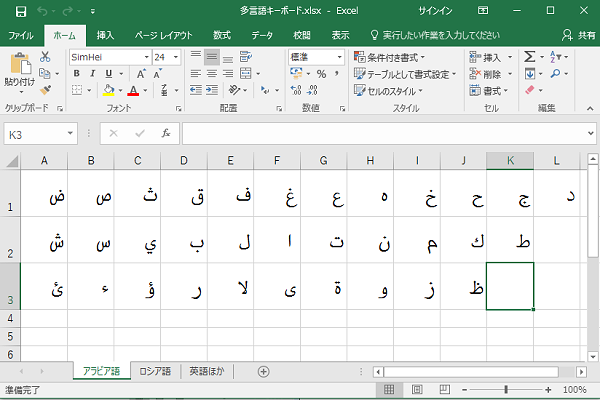Click the AutoSum sigma icon
Image resolution: width=600 pixels, height=400 pixels.
pos(530,57)
